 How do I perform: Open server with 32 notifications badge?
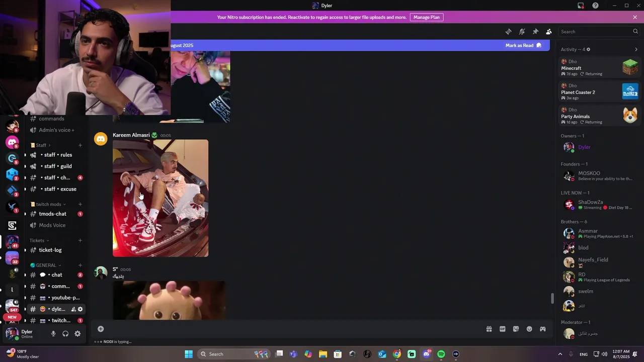pos(12,258)
